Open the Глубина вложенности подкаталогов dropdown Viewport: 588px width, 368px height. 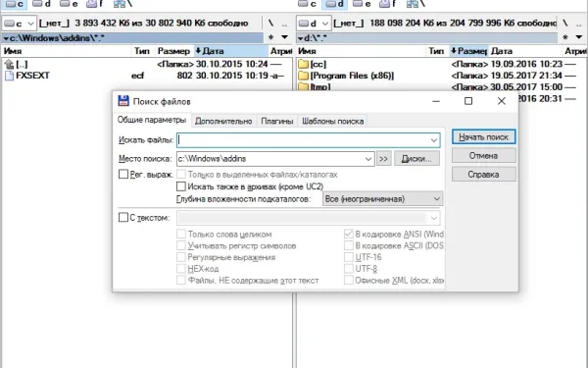click(x=382, y=199)
